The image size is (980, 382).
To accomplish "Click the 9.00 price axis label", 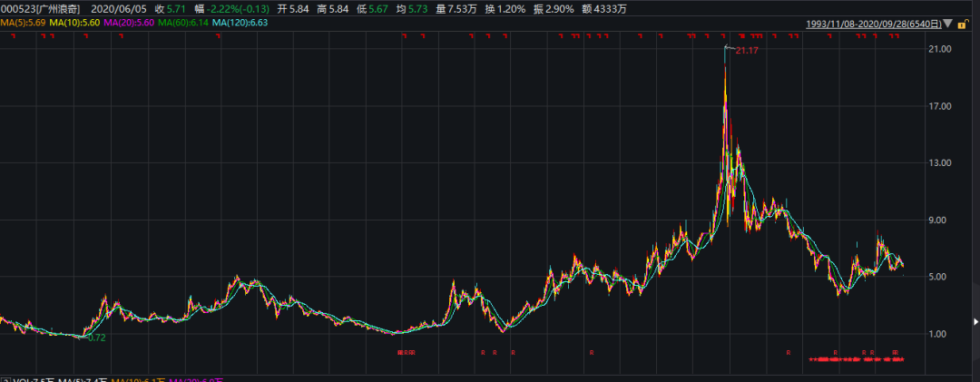I will click(x=939, y=220).
